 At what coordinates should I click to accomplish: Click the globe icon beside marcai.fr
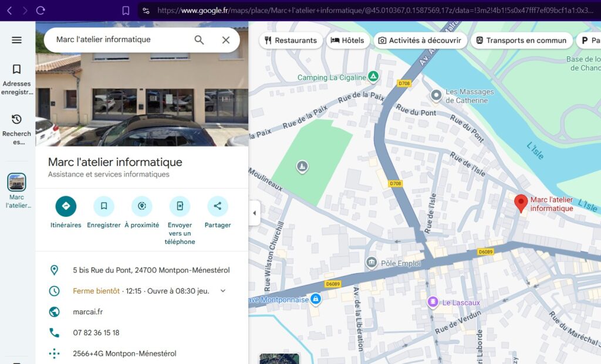click(x=55, y=312)
